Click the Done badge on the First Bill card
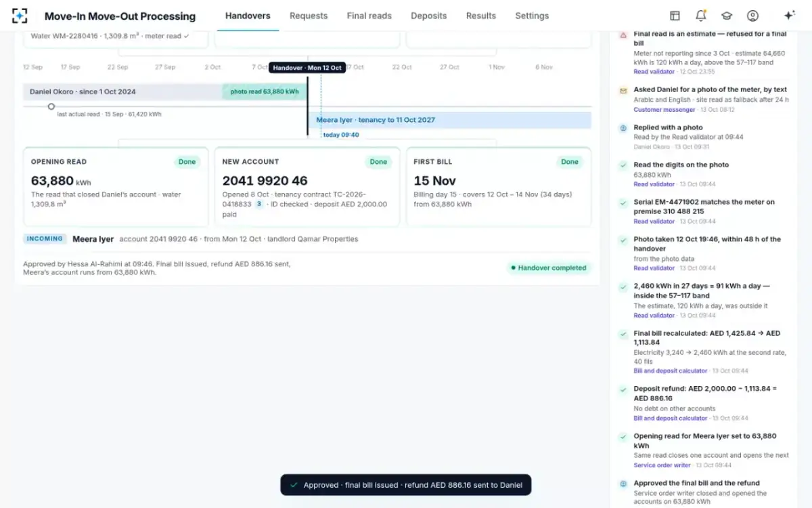The height and width of the screenshot is (508, 812). click(570, 162)
